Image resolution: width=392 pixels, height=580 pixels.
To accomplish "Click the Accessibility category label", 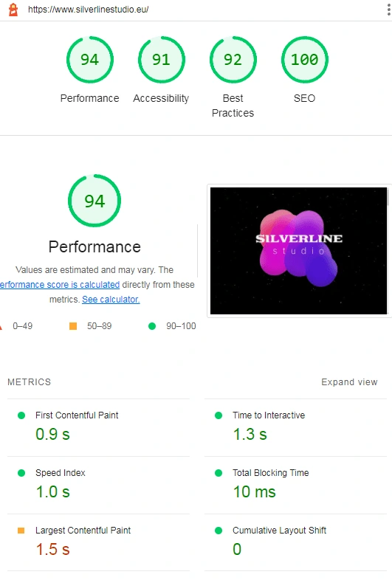I will coord(161,98).
